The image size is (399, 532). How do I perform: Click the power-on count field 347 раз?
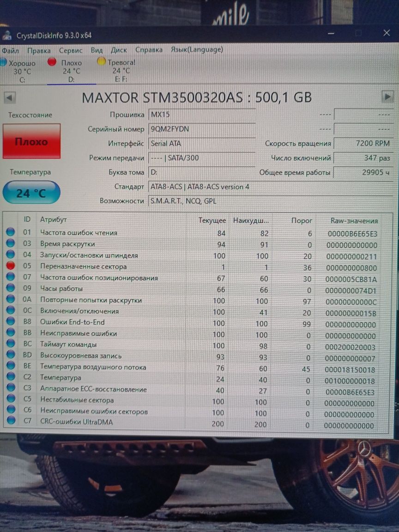pyautogui.click(x=363, y=158)
